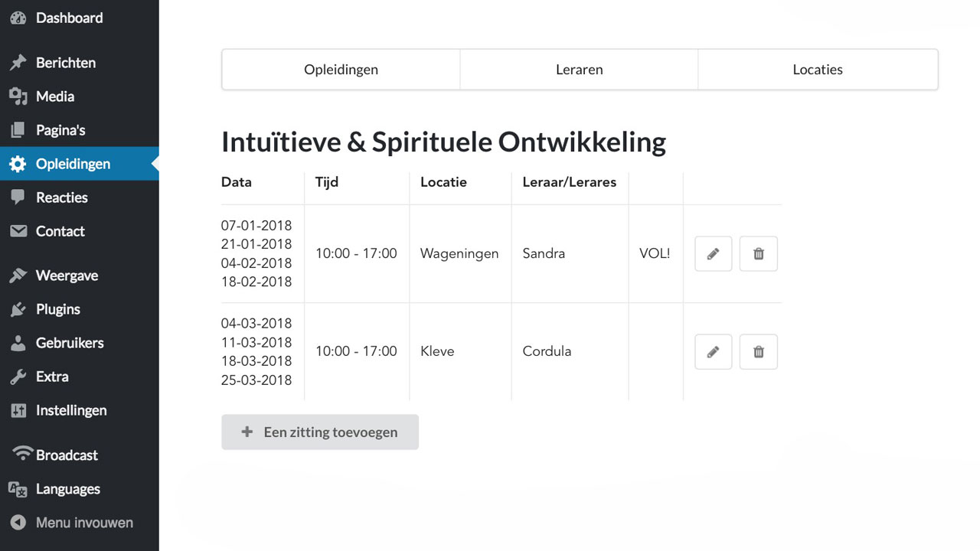The image size is (980, 551).
Task: Switch to the Leraren tab
Action: 579,70
